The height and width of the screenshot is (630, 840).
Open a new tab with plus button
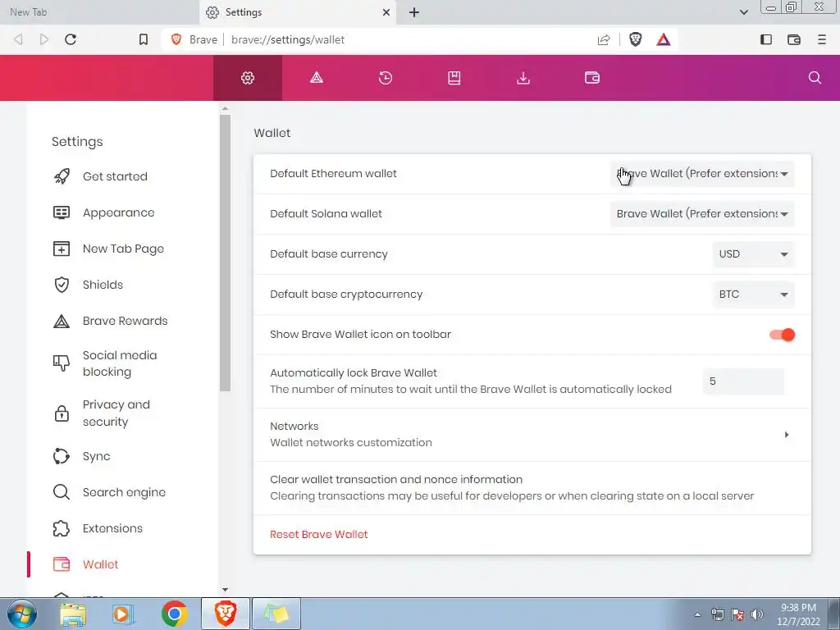[x=414, y=12]
